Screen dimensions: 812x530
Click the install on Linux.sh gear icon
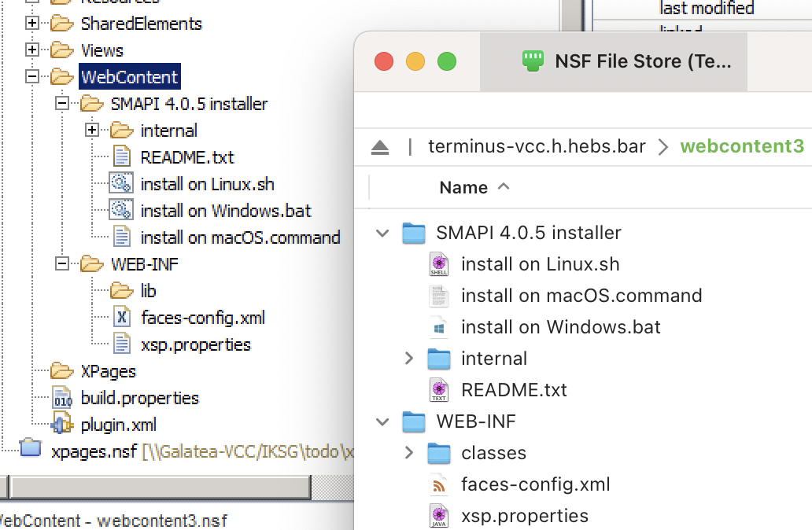[x=122, y=184]
